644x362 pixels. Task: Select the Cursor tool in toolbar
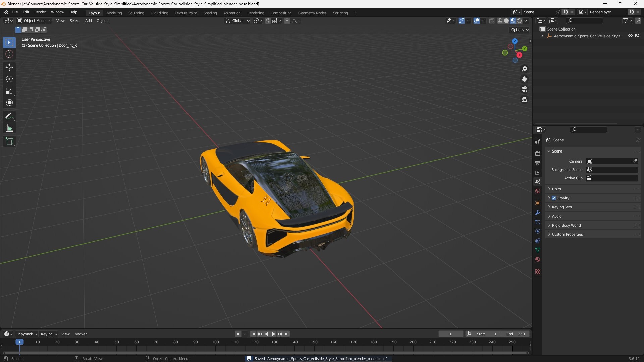(x=9, y=54)
